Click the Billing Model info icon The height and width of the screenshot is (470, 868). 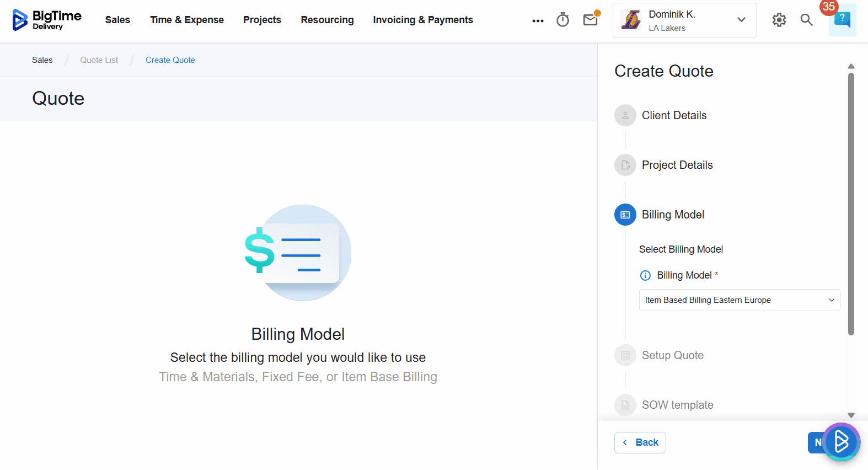click(x=645, y=275)
